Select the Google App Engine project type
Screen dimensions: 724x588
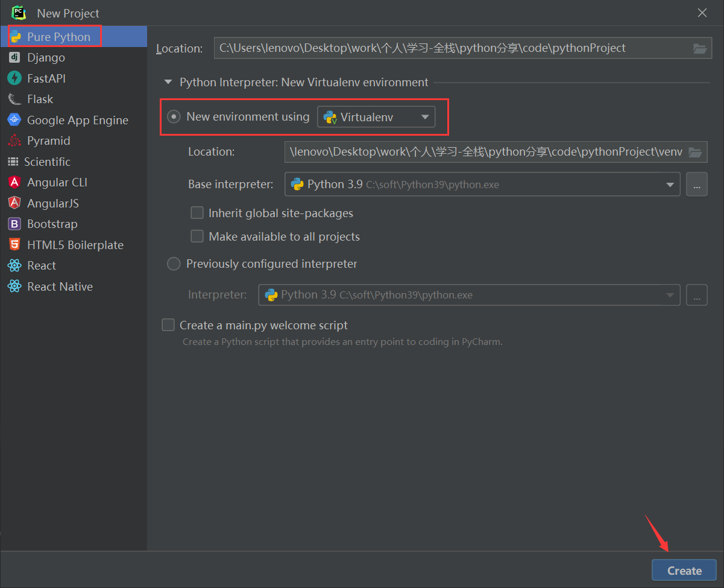pos(74,120)
